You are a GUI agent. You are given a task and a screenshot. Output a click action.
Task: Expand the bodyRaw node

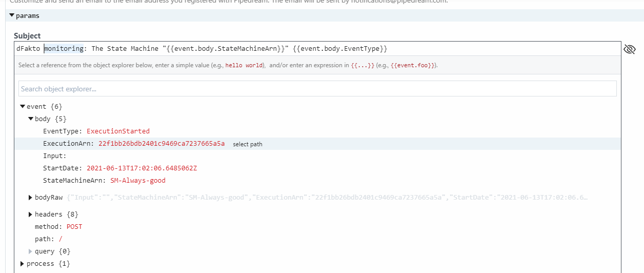tap(31, 198)
